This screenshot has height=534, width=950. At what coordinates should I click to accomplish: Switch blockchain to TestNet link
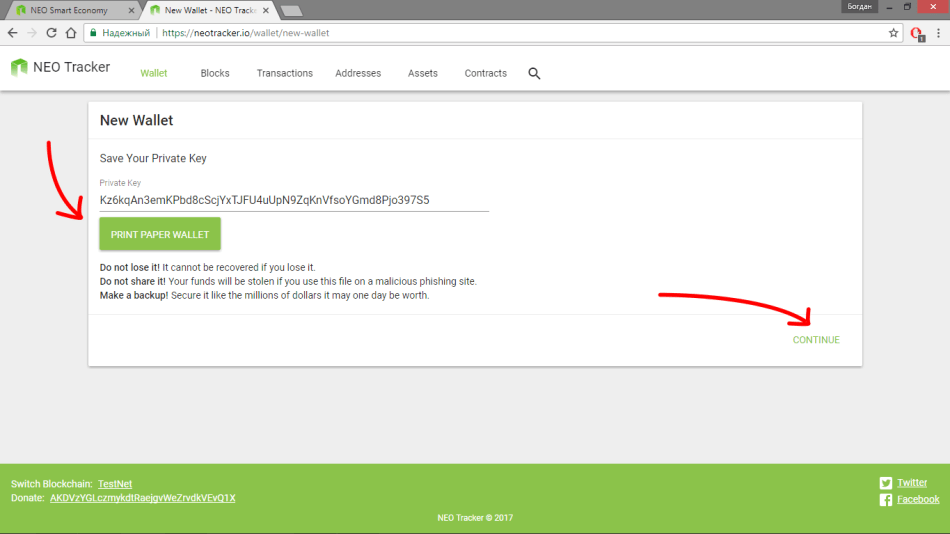[115, 484]
